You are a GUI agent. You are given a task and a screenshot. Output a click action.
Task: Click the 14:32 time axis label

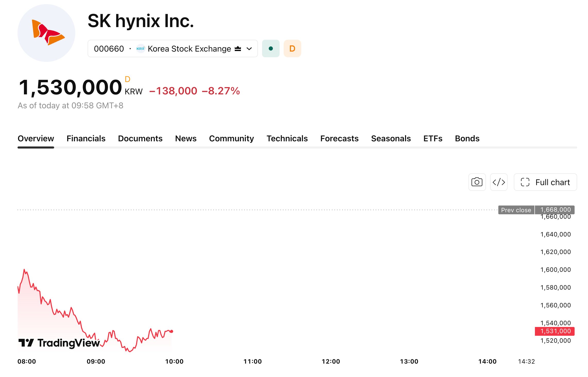pyautogui.click(x=526, y=362)
